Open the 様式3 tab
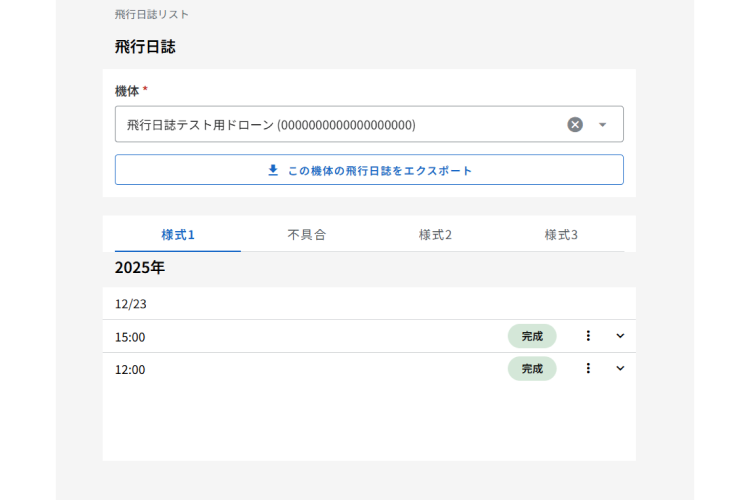750x500 pixels. click(561, 235)
